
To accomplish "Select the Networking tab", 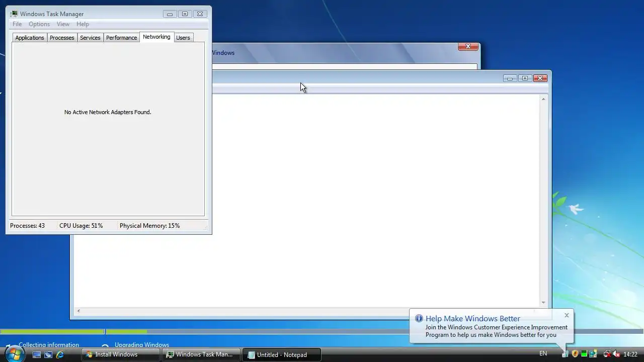I will click(156, 37).
